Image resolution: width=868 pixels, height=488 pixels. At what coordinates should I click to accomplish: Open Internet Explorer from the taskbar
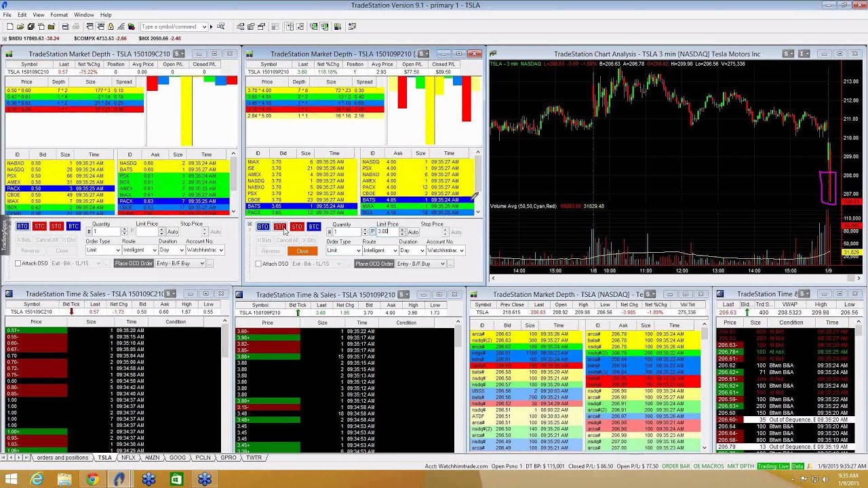(x=37, y=479)
